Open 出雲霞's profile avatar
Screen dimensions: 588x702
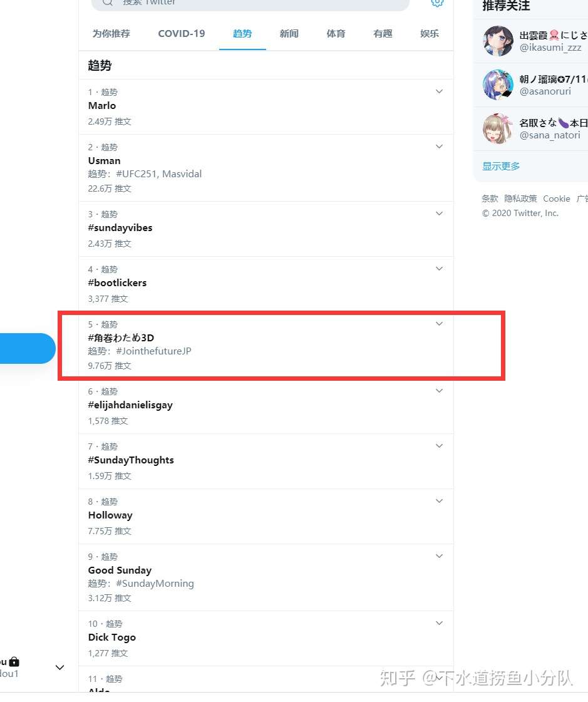tap(497, 41)
